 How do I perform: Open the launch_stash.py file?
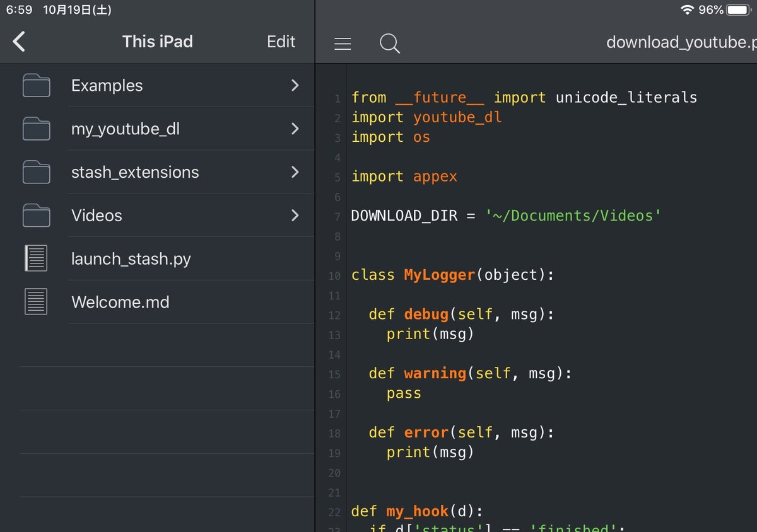(131, 259)
